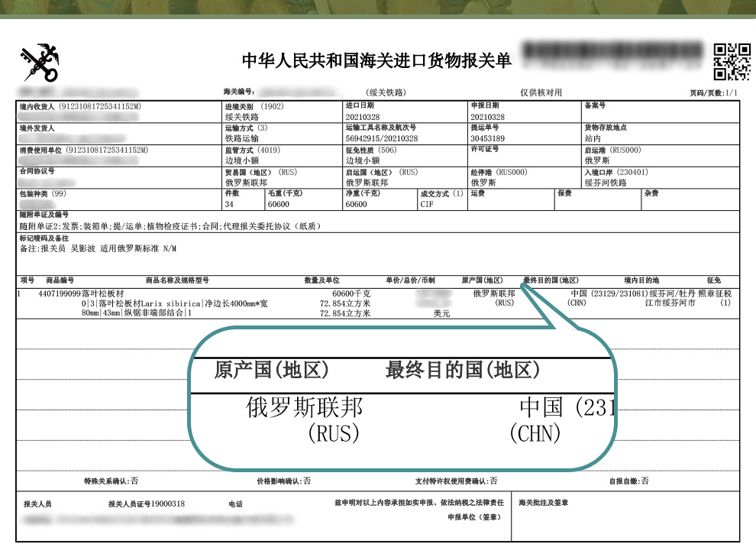Click the 保费 field label

[x=564, y=193]
